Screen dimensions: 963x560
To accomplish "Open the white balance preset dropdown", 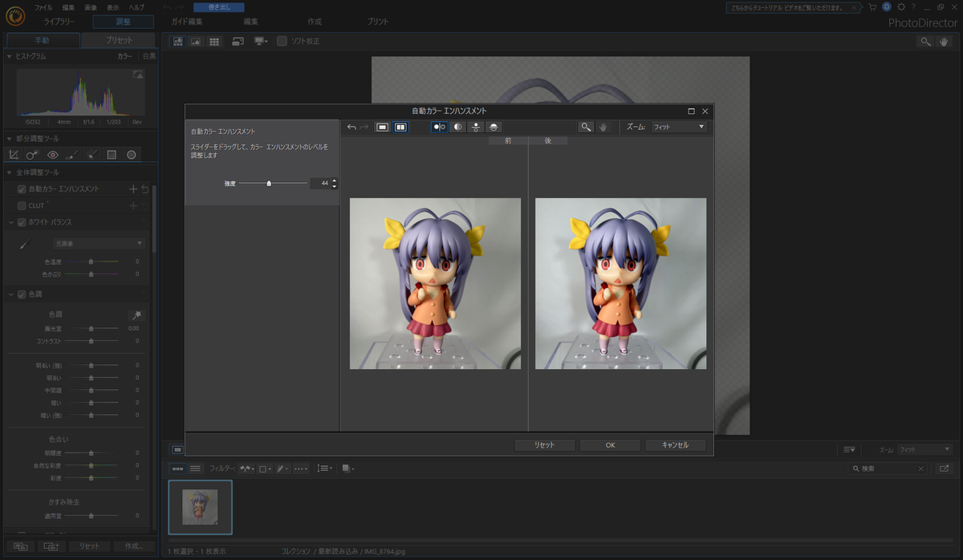I will pyautogui.click(x=99, y=243).
